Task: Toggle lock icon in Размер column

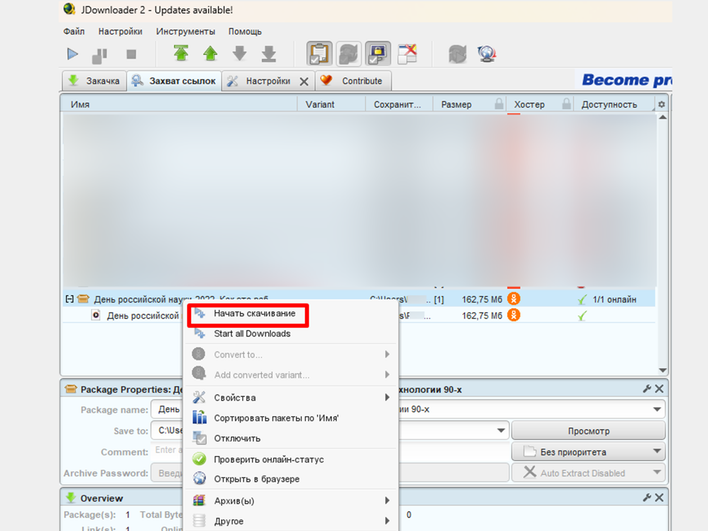Action: (x=499, y=104)
